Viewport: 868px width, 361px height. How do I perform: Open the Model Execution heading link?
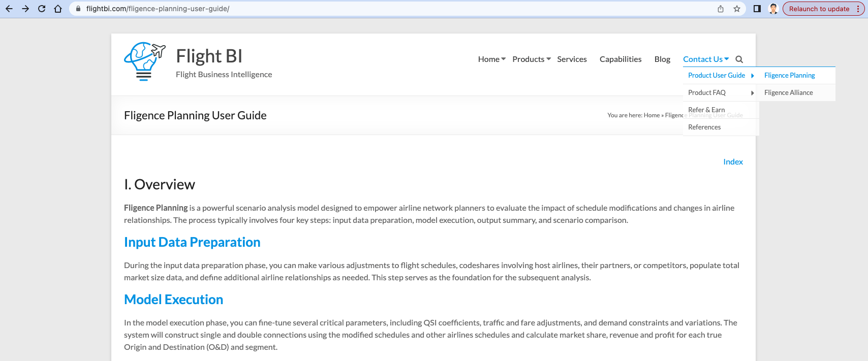click(174, 300)
